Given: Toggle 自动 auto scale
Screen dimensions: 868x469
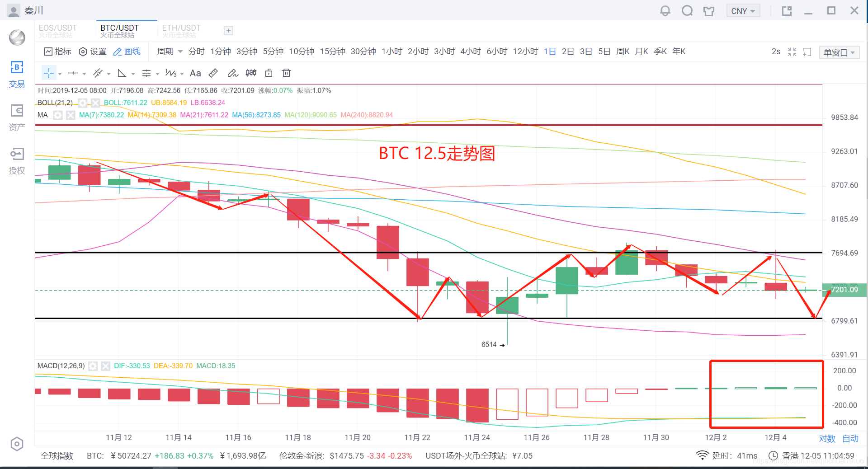Looking at the screenshot, I should point(850,438).
